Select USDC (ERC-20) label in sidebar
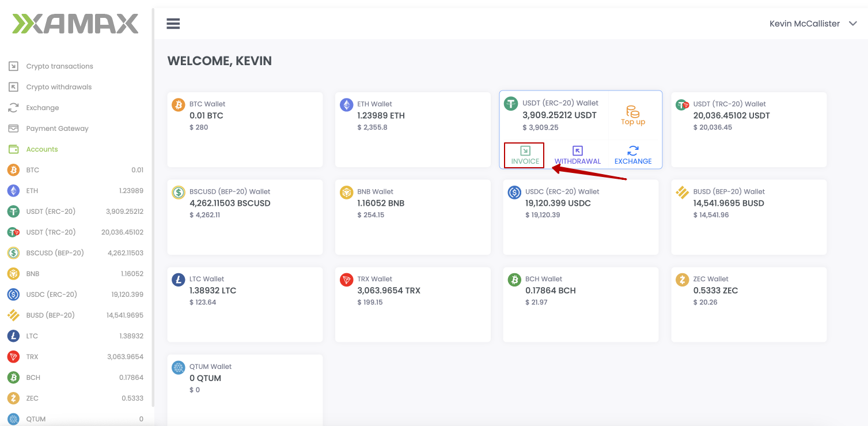The width and height of the screenshot is (868, 426). tap(51, 295)
